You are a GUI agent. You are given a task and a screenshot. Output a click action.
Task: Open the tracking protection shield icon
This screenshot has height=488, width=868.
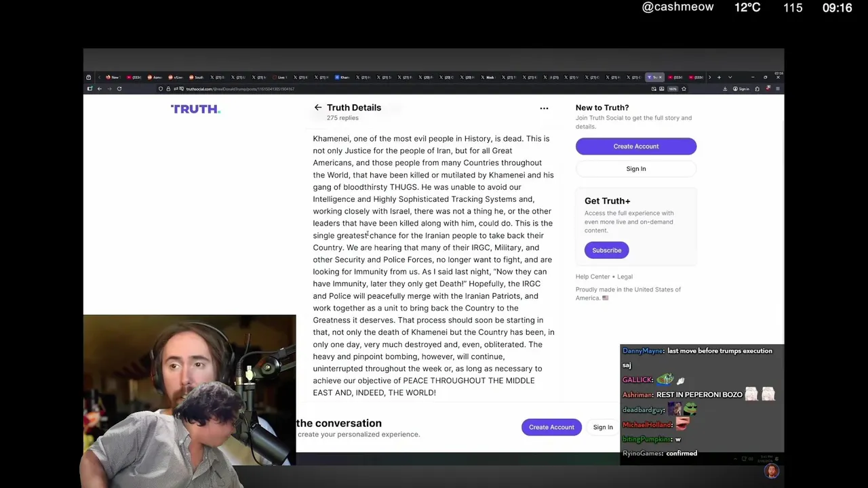pos(161,89)
